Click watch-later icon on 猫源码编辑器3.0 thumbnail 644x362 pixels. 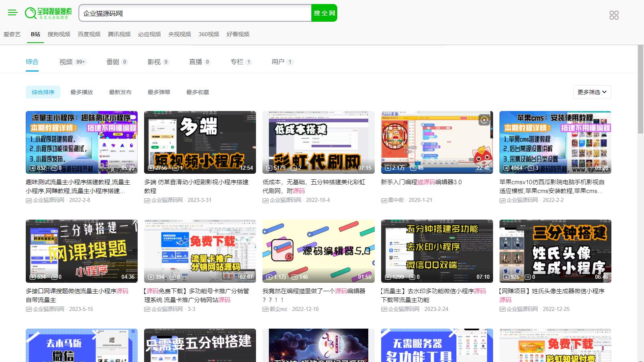click(484, 119)
